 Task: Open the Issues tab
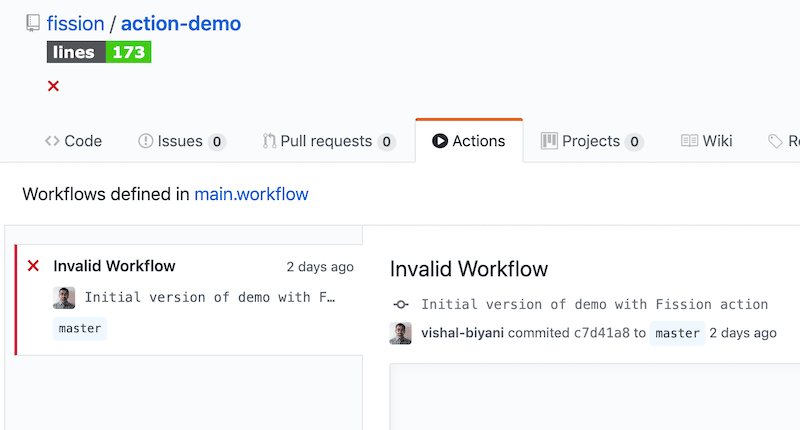click(182, 141)
